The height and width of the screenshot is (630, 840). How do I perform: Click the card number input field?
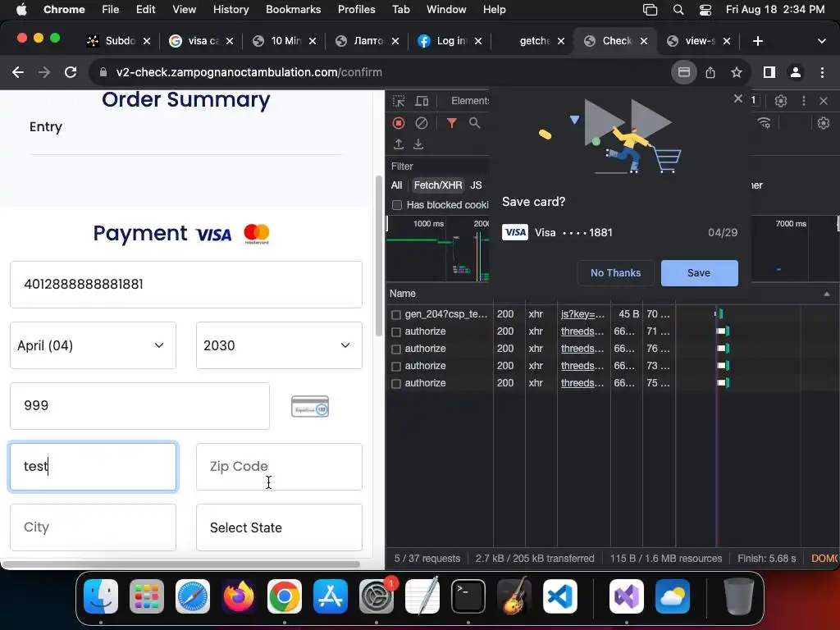186,285
